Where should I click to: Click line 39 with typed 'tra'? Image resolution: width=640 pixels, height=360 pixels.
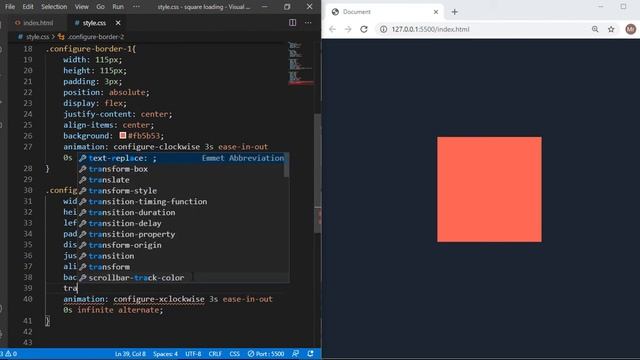[x=70, y=288]
